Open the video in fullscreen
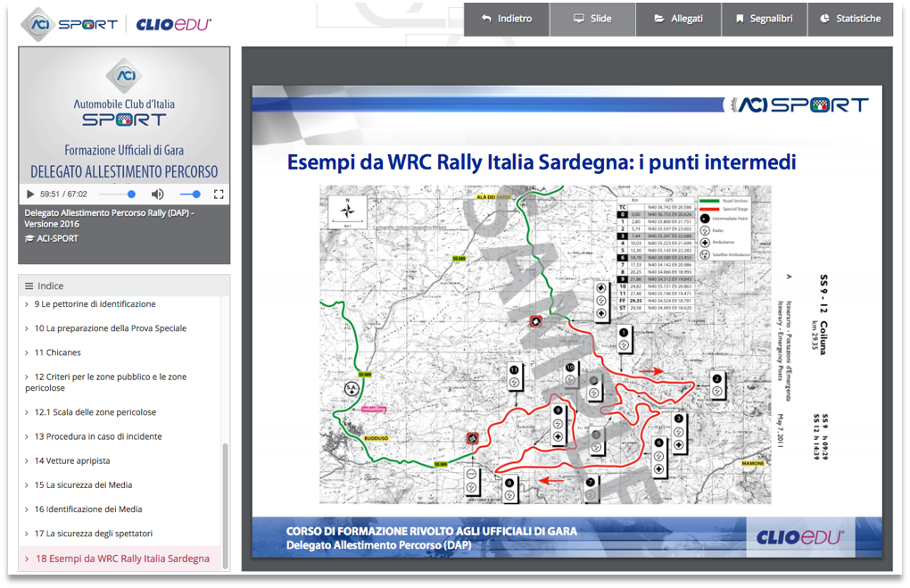 point(219,194)
